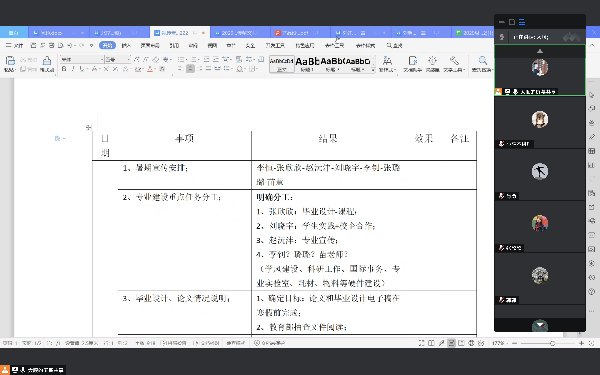600x375 pixels.
Task: Click the up arrow in meeting participant panel
Action: (540, 51)
